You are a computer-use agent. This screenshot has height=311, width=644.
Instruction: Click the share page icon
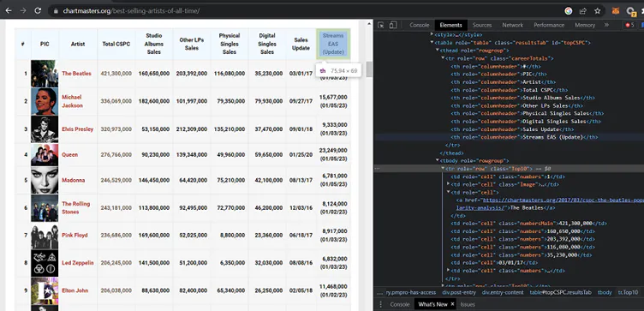click(x=583, y=11)
